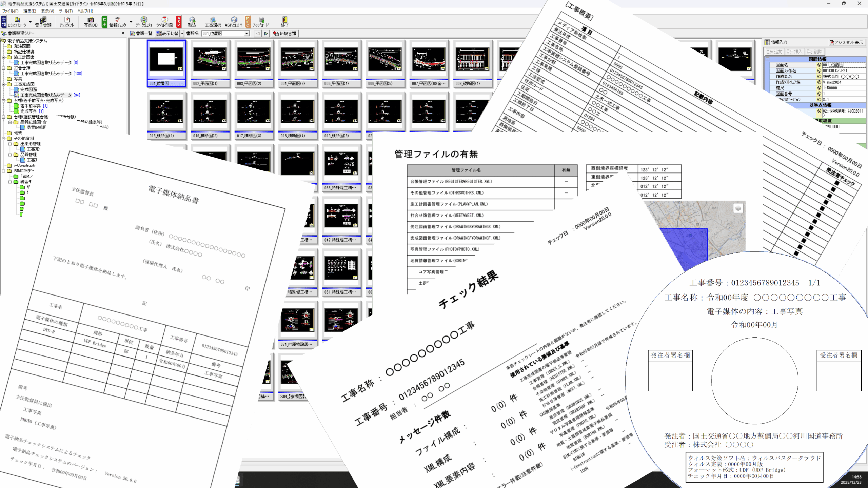Screen dimensions: 868x488
Task: Click the アシスタント表示 button
Action: click(x=846, y=42)
